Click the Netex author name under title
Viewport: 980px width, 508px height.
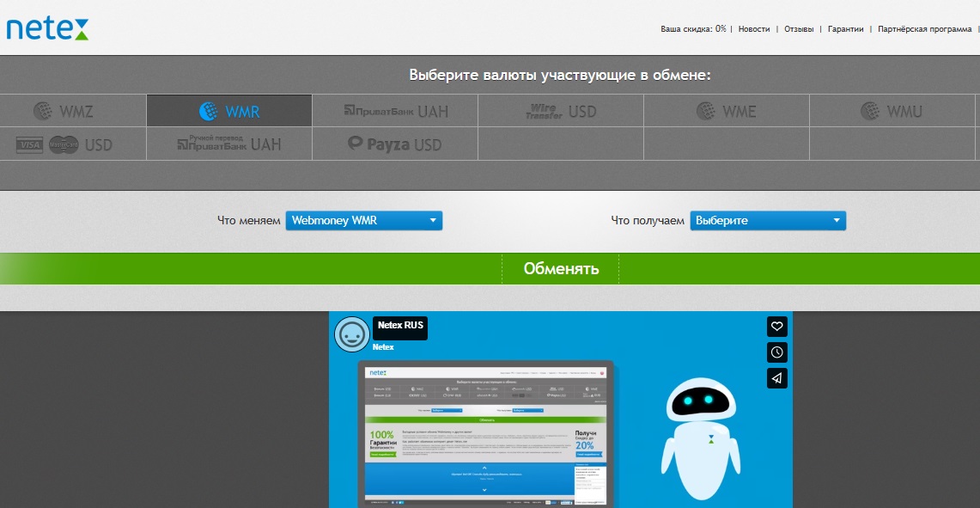pyautogui.click(x=383, y=346)
